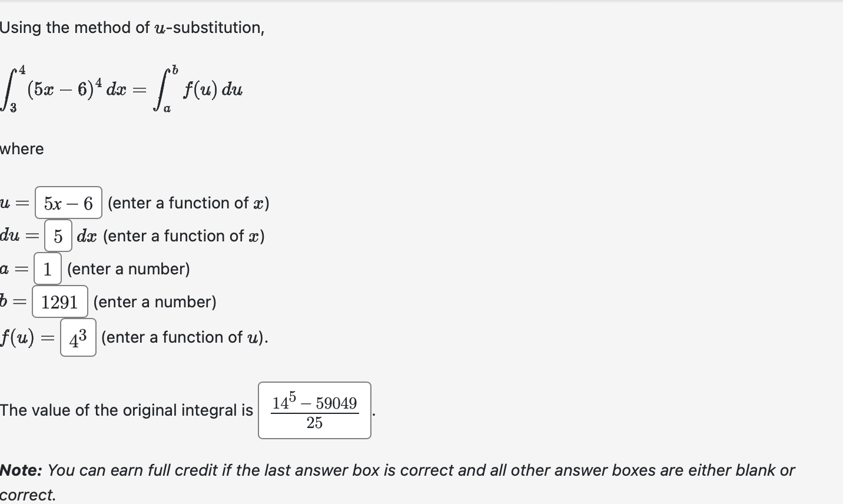Select the du answer box showing 5
Viewport: 843px width, 504px height.
(58, 236)
